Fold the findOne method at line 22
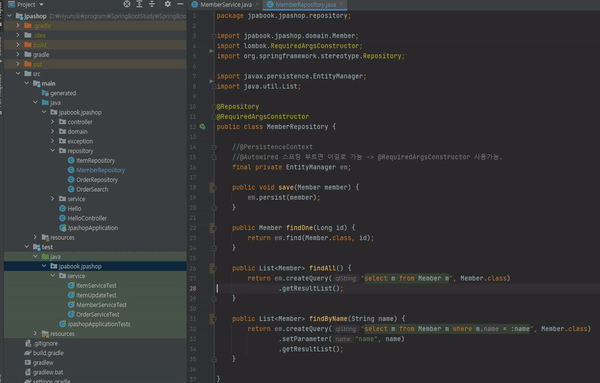This screenshot has height=383, width=600. (214, 228)
